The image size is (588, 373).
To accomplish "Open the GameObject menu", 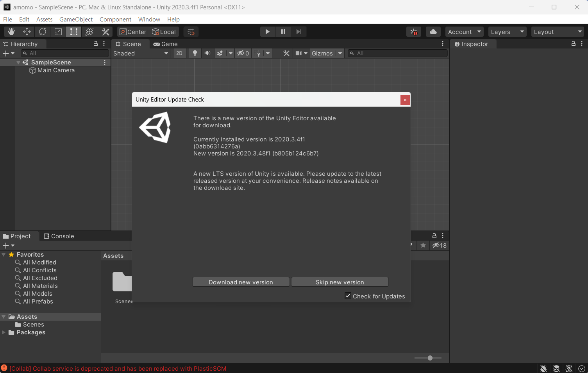I will pyautogui.click(x=76, y=19).
